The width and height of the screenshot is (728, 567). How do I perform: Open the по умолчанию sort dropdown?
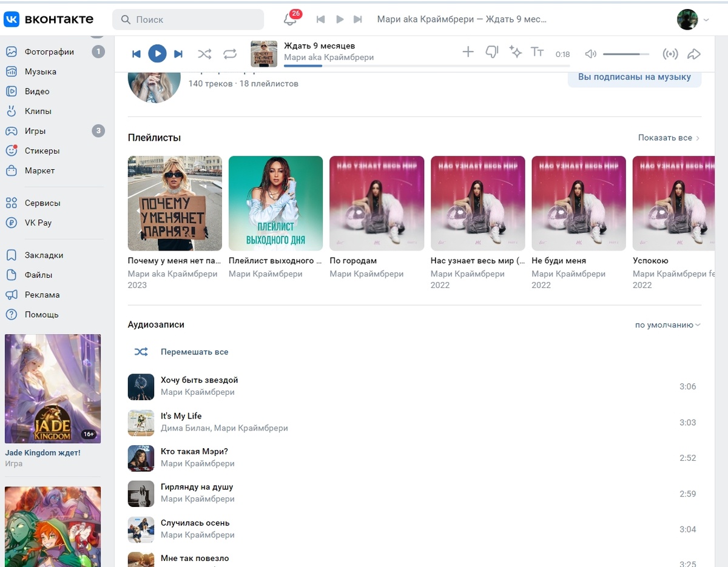tap(667, 325)
